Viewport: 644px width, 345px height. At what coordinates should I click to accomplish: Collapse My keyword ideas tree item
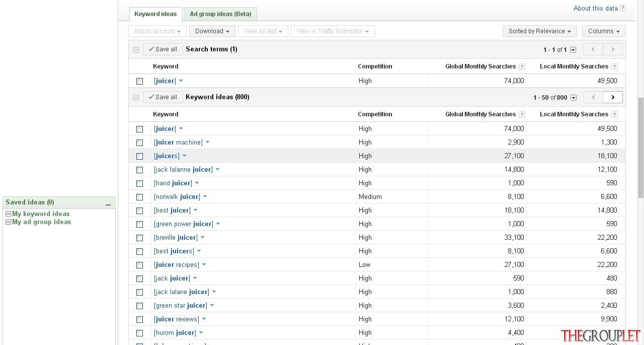point(8,214)
